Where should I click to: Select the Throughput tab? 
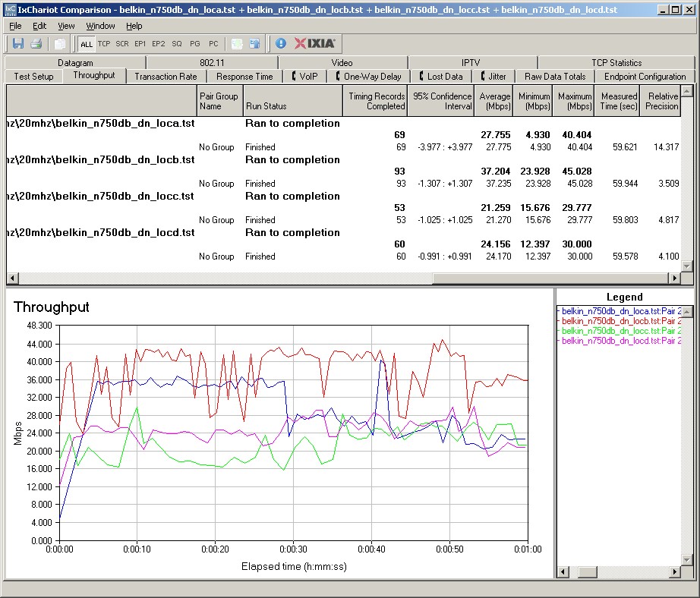click(x=94, y=75)
